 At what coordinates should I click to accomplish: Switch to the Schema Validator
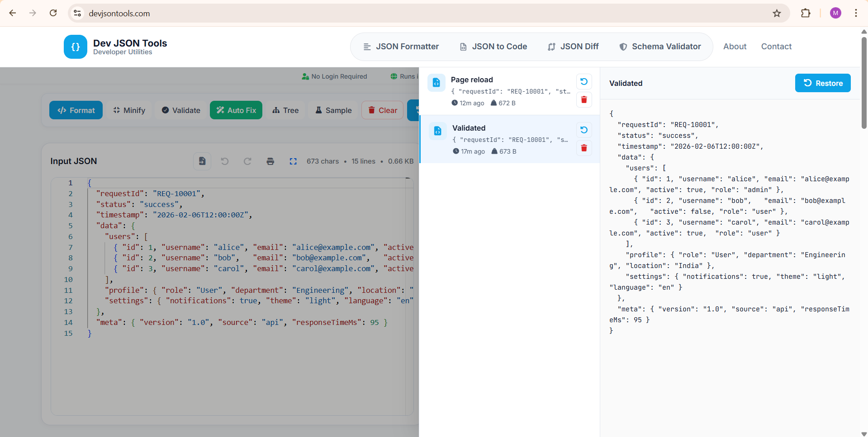pyautogui.click(x=660, y=46)
